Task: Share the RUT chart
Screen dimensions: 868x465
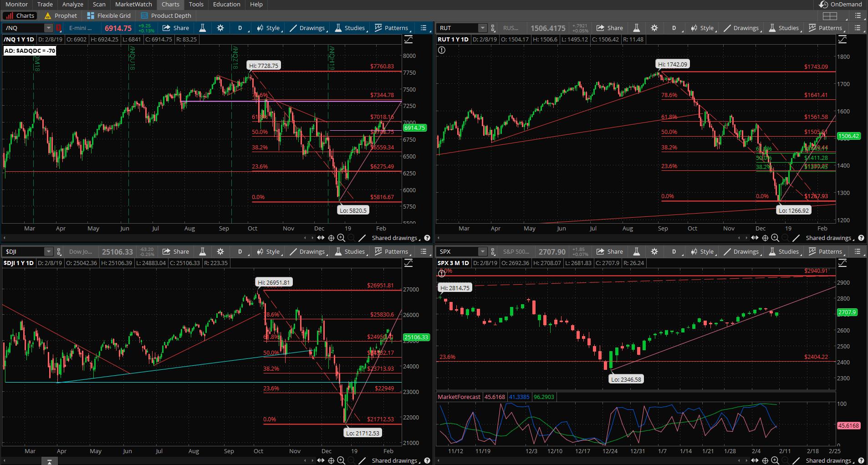Action: pyautogui.click(x=609, y=28)
